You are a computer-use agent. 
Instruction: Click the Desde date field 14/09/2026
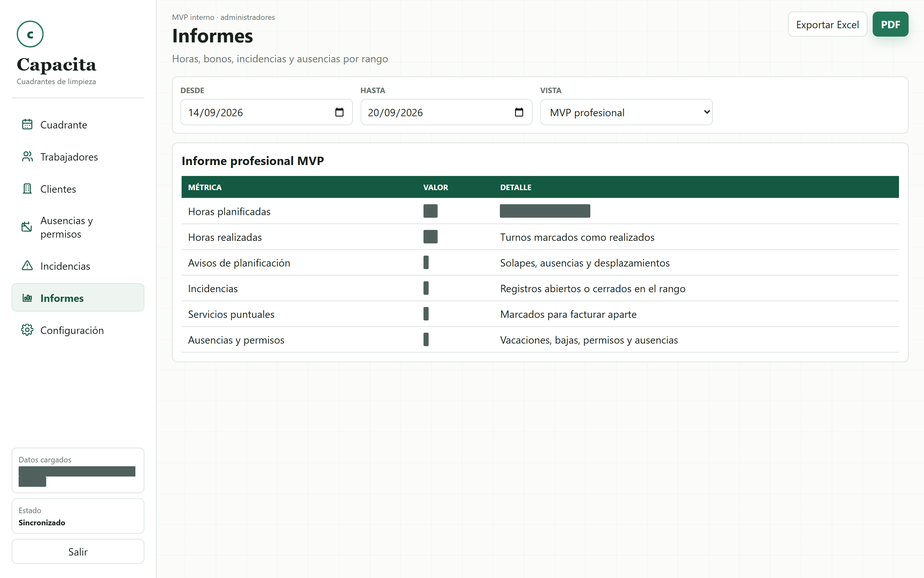[x=267, y=112]
